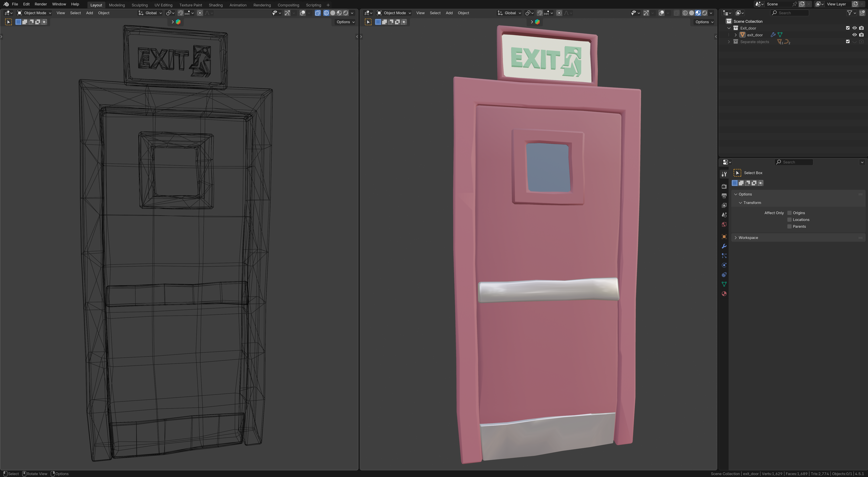Open World properties tab
This screenshot has width=868, height=477.
point(724,224)
